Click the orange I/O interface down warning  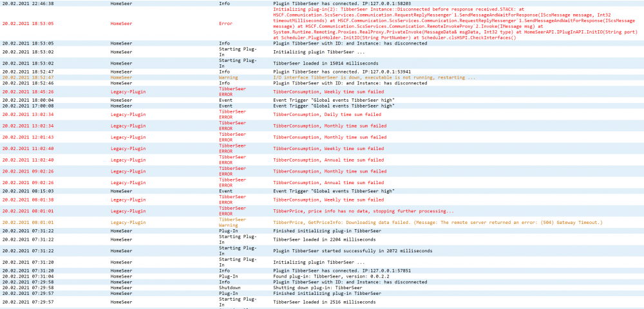click(x=374, y=77)
